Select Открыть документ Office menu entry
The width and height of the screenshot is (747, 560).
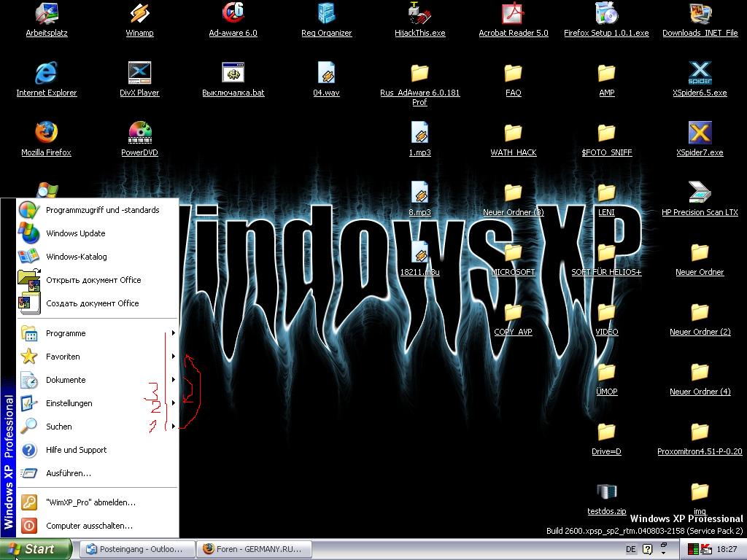pos(97,280)
